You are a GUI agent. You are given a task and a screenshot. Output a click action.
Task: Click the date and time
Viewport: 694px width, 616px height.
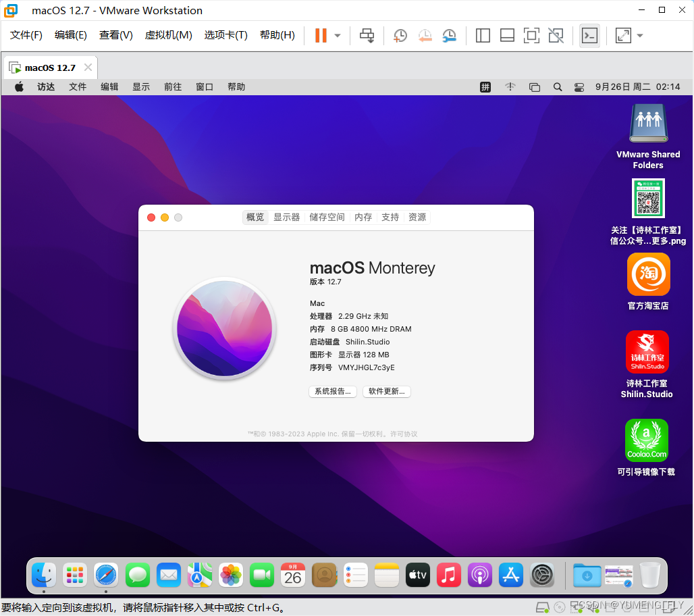637,87
